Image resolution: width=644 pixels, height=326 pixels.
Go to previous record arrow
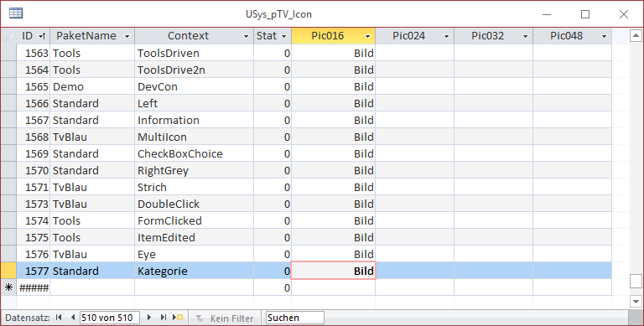73,318
